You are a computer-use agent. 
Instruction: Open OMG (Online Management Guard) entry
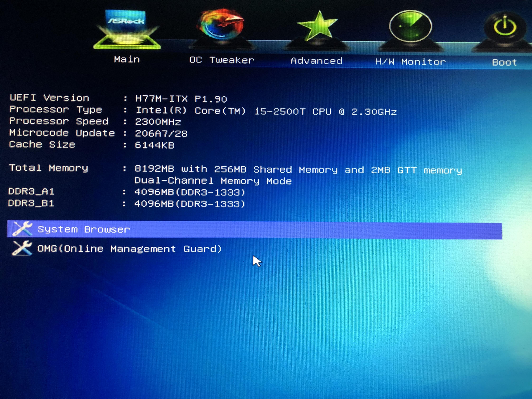pyautogui.click(x=129, y=249)
